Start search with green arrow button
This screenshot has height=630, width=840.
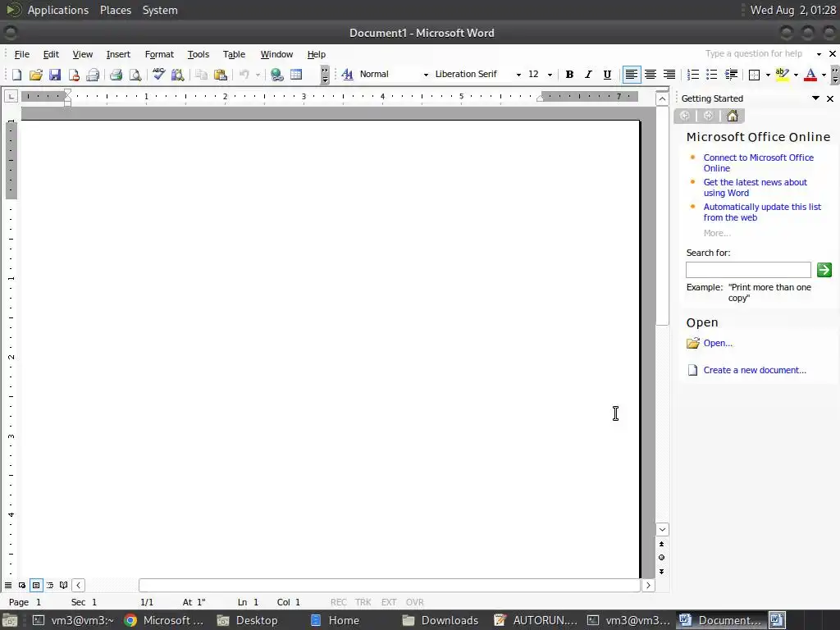[x=824, y=270]
